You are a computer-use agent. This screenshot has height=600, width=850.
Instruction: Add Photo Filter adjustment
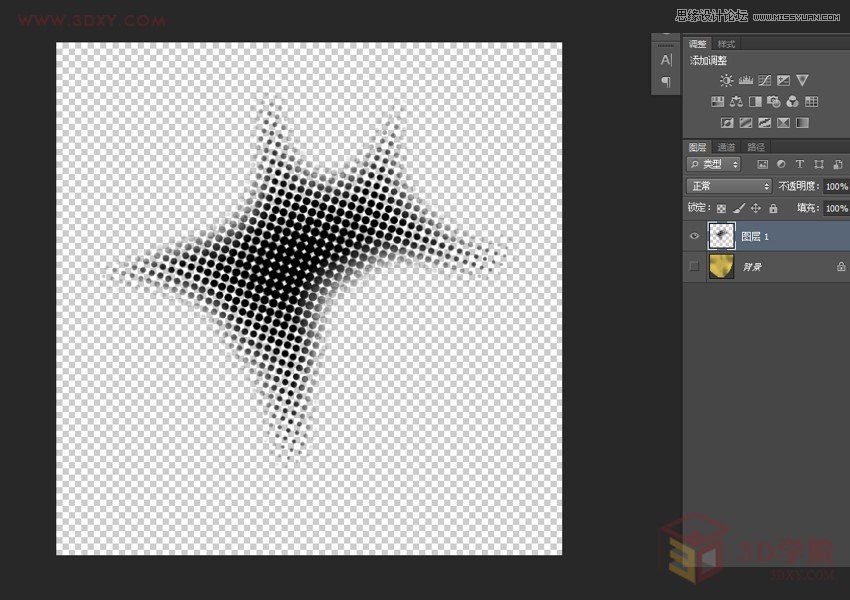(774, 101)
